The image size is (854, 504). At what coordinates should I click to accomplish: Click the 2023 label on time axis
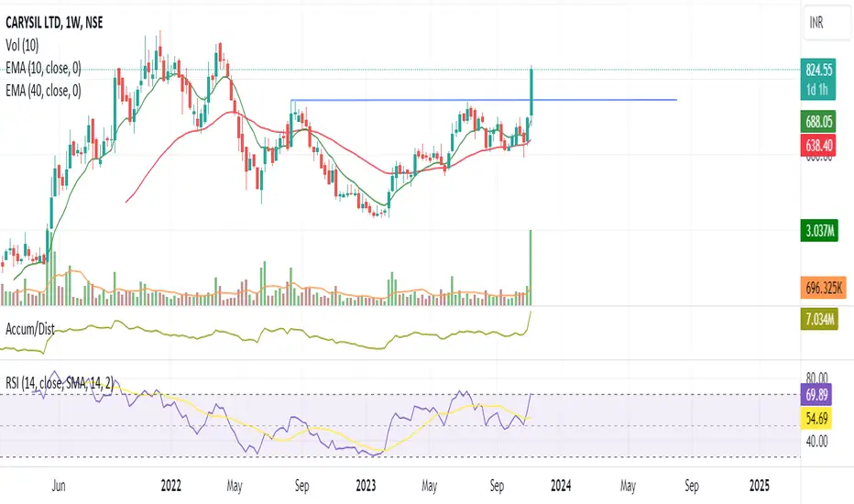tap(366, 486)
